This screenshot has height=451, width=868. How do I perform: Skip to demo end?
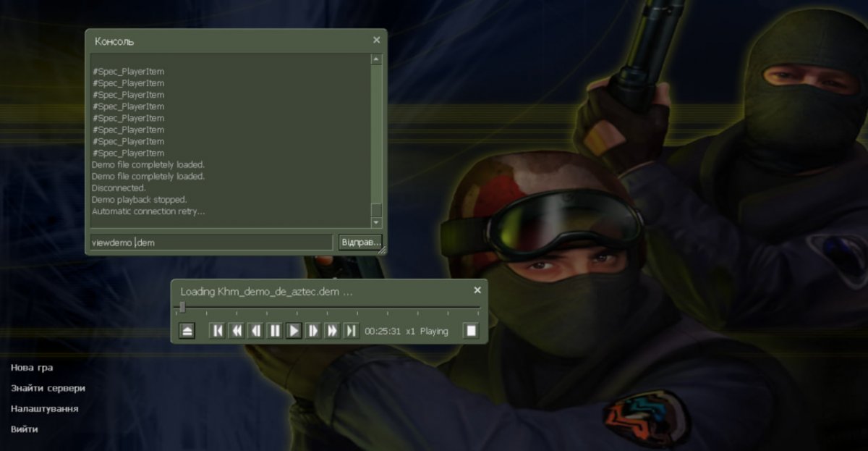click(x=351, y=331)
